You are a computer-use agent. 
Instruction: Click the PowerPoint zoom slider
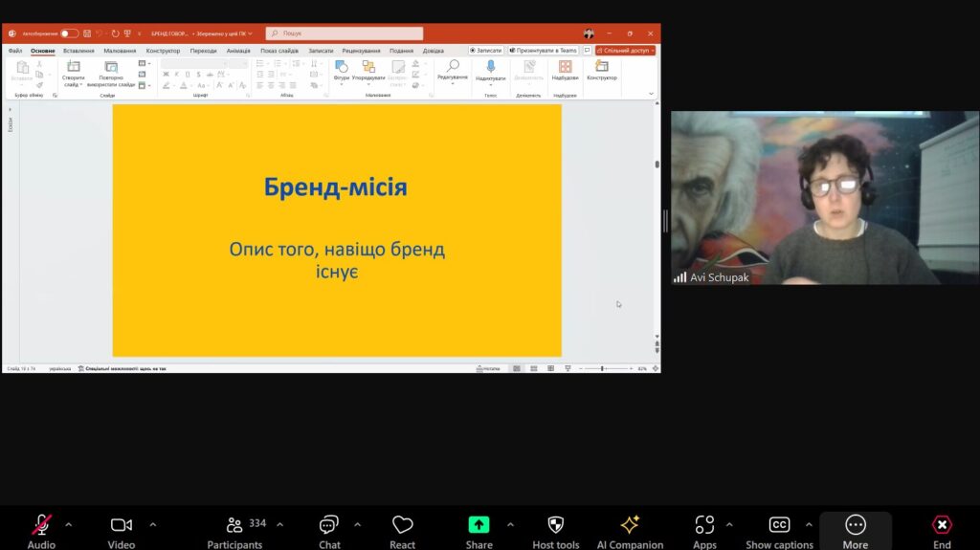click(x=607, y=368)
